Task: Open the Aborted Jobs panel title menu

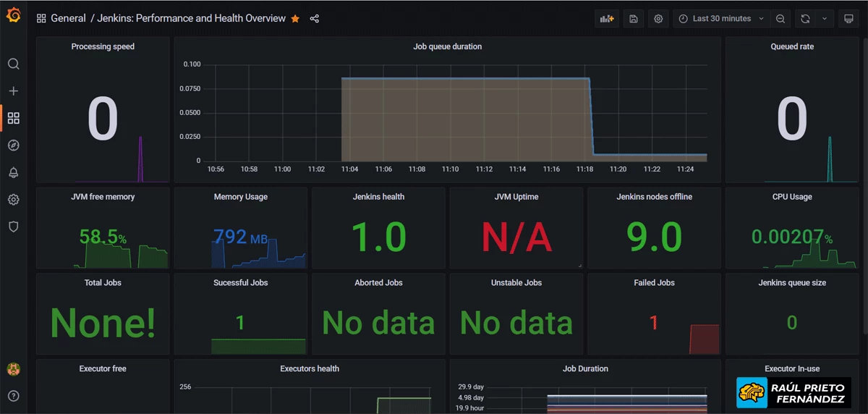Action: [378, 283]
